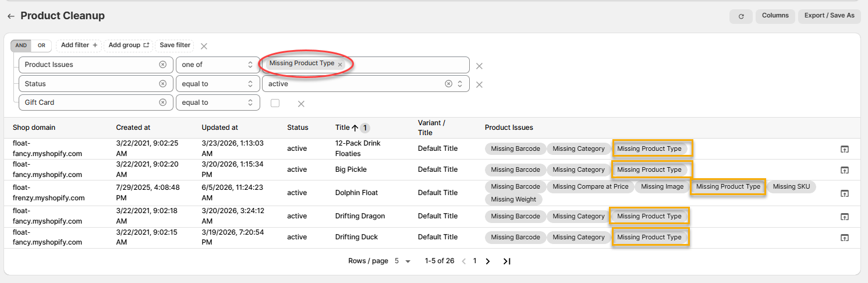Click the Dolphin Float title cell

click(x=356, y=193)
